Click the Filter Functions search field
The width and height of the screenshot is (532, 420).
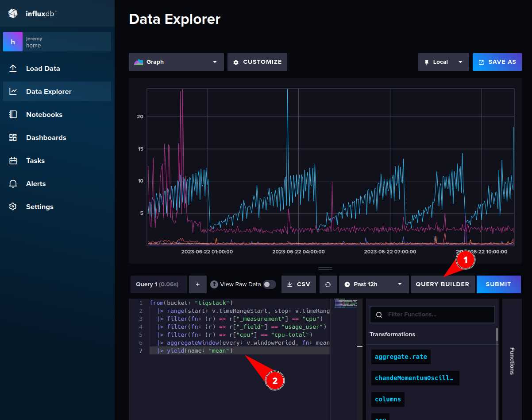click(x=432, y=315)
